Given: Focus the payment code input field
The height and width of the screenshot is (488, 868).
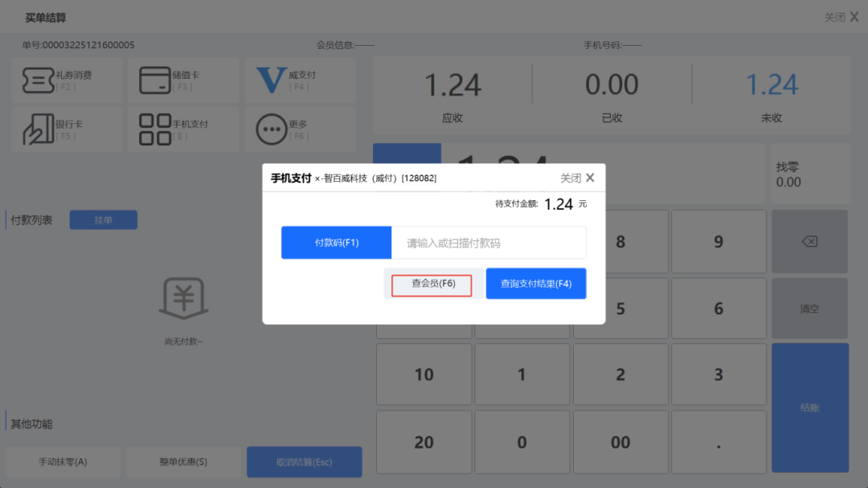Looking at the screenshot, I should pos(488,243).
